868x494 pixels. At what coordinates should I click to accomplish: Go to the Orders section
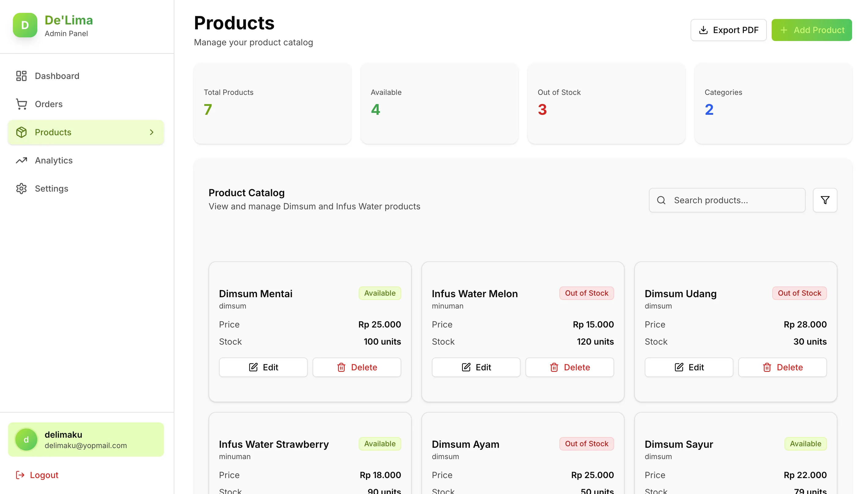(86, 104)
